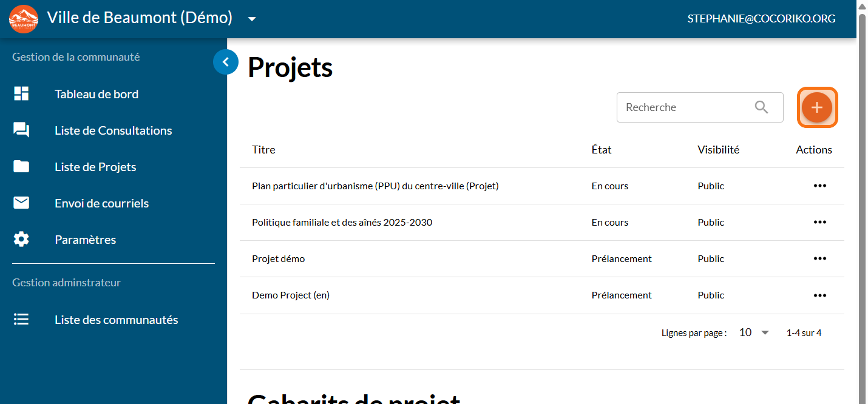Click the Liste de Consultations chat icon
The width and height of the screenshot is (868, 404).
click(21, 130)
